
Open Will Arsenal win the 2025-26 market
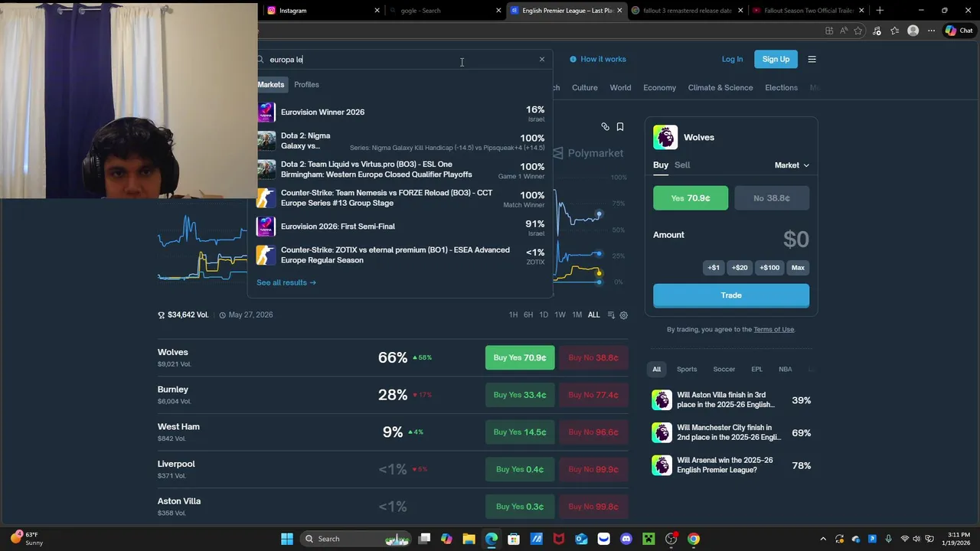(731, 465)
